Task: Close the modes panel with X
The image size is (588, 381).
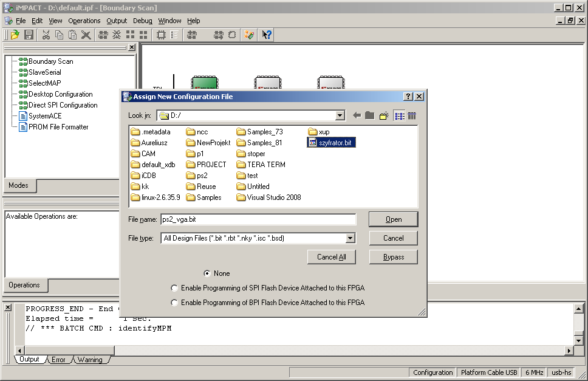Action: 132,47
